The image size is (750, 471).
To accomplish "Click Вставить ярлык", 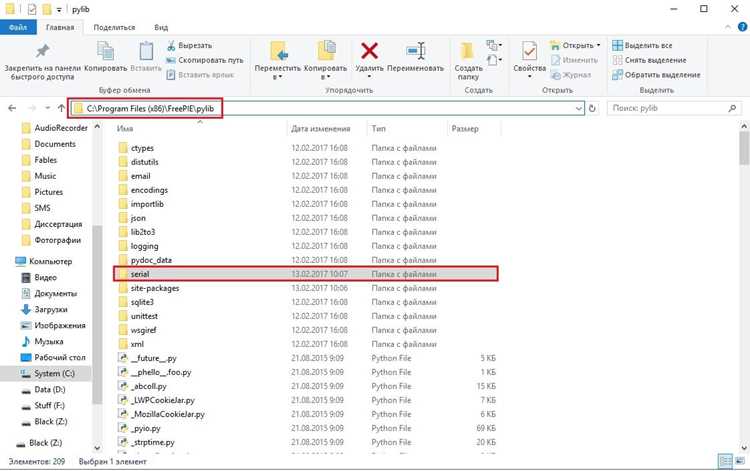I will tap(200, 75).
